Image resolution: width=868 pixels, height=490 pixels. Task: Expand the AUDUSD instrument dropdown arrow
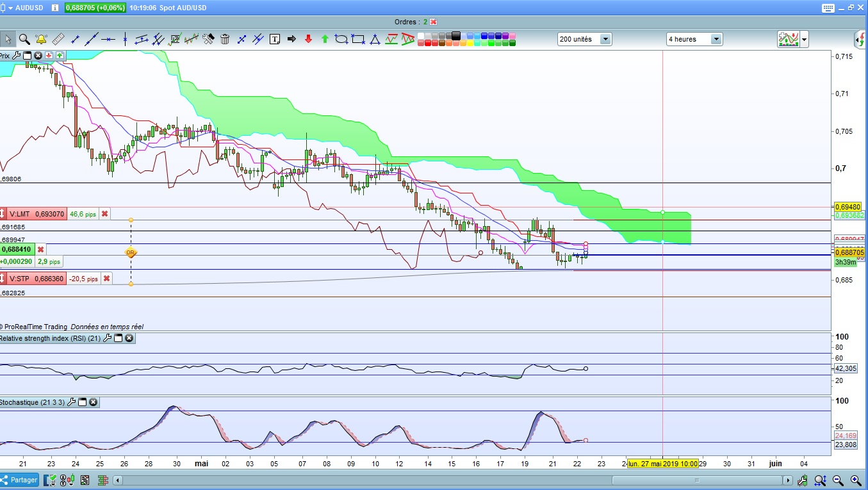(x=10, y=8)
